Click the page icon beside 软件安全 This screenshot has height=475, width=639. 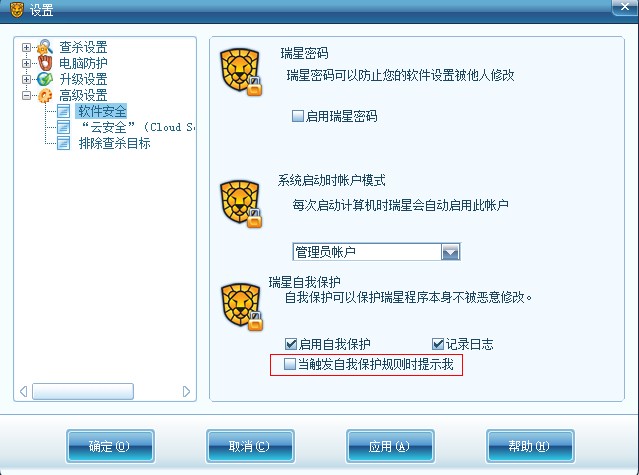(63, 111)
